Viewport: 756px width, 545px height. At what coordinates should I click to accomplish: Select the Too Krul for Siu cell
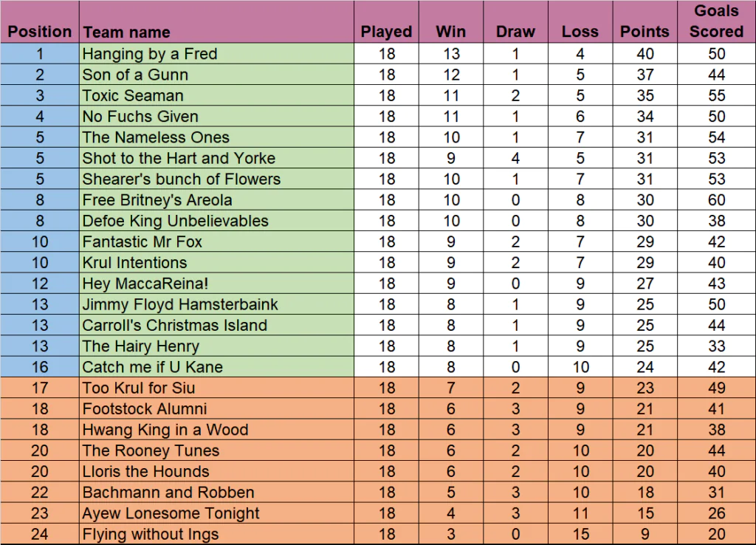[x=216, y=388]
